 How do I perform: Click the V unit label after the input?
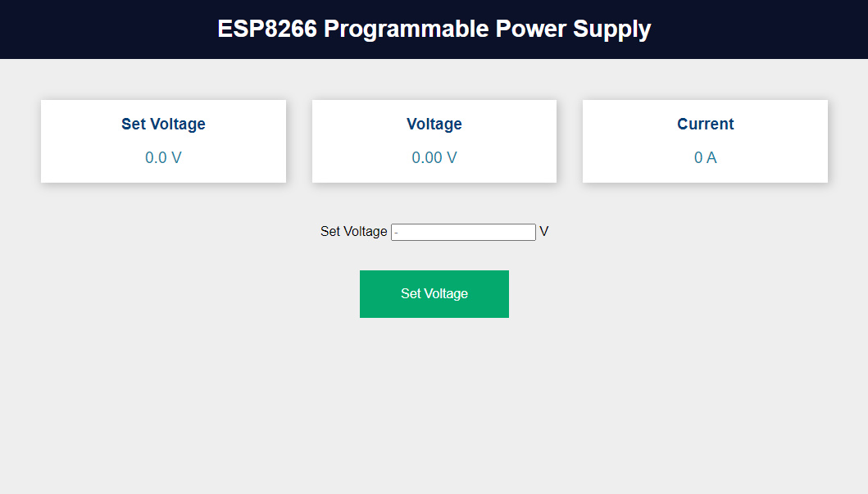pos(544,232)
